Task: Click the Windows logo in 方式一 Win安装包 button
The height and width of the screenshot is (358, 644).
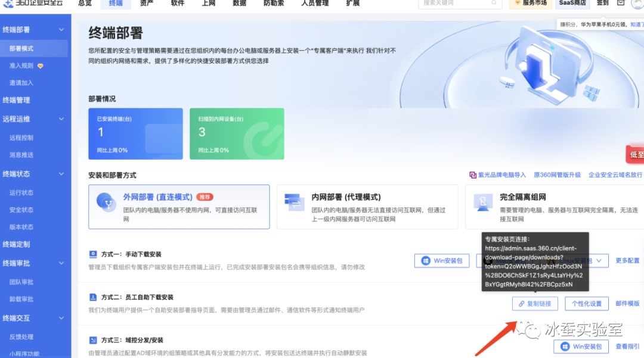Action: (x=426, y=260)
